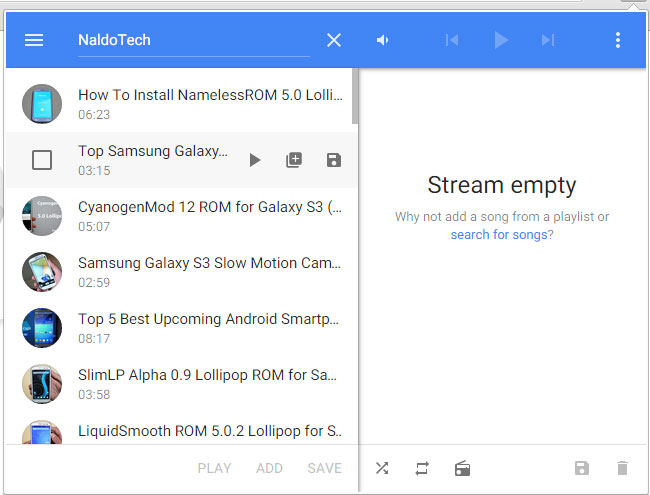Toggle repeat mode
The image size is (650, 495).
coord(422,468)
